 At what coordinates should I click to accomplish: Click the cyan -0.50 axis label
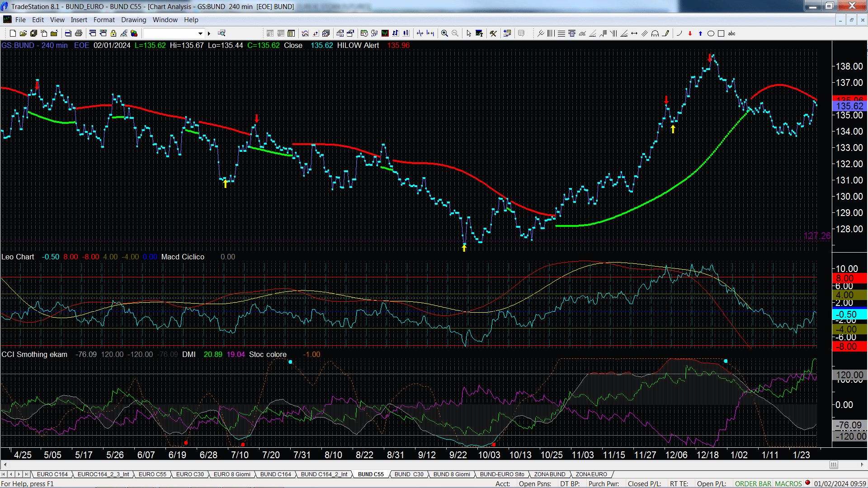pos(849,314)
